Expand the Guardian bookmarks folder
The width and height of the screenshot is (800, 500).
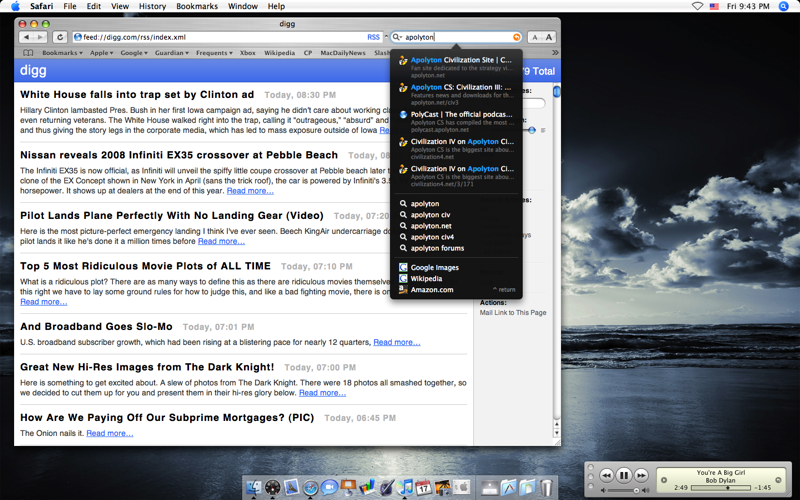[171, 53]
